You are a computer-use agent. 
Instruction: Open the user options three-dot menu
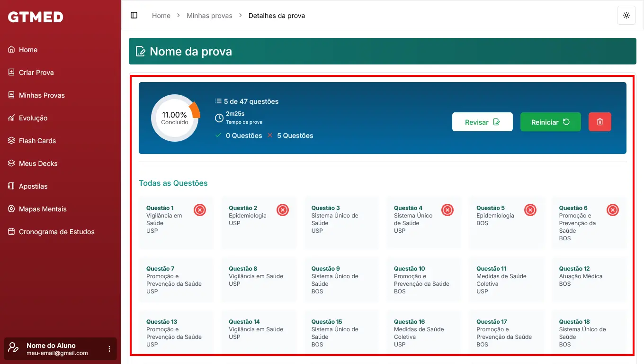[x=109, y=349]
